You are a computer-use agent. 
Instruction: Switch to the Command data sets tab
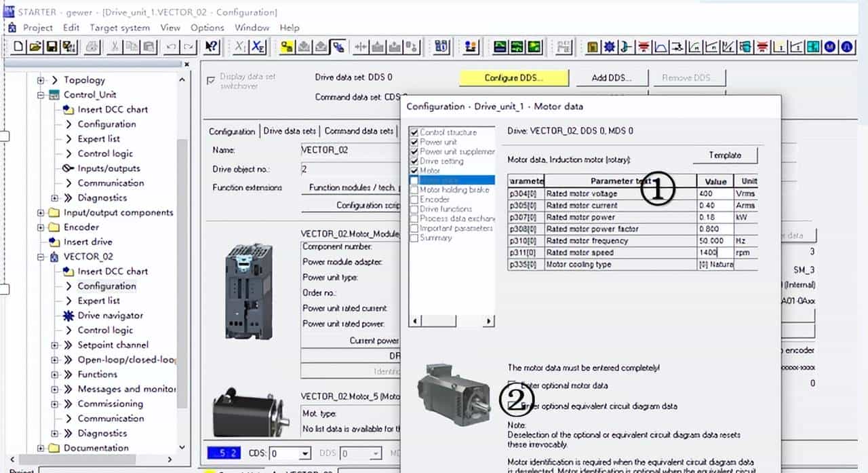(359, 131)
